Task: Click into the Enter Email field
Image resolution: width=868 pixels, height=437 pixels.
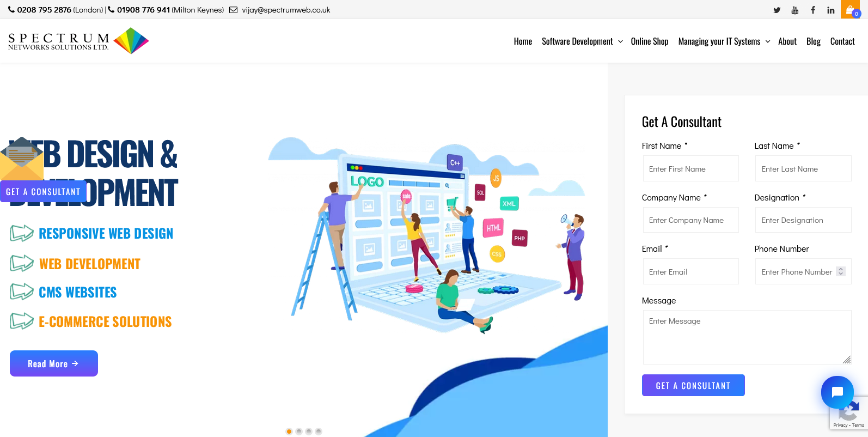Action: pyautogui.click(x=690, y=272)
